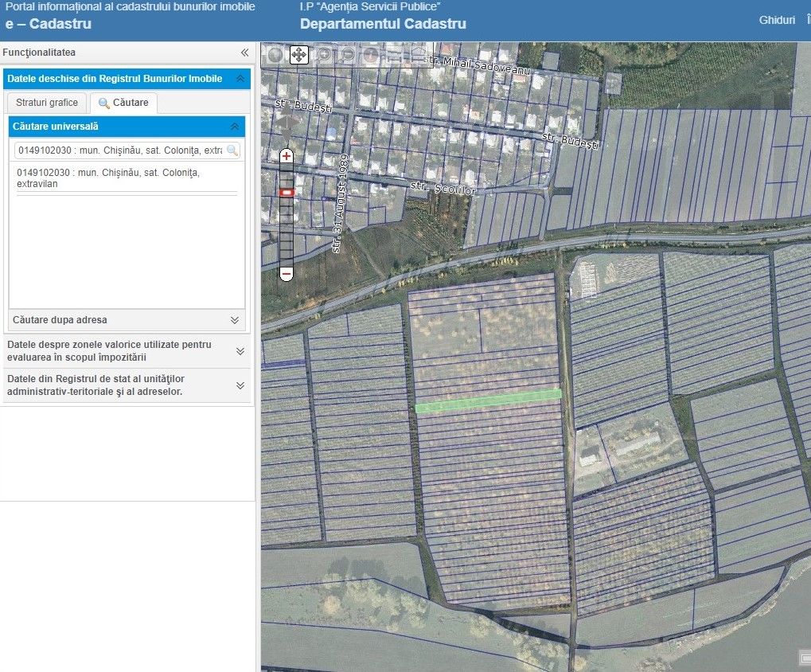Activate the zoom-out magnifier tool
811x672 pixels.
point(348,55)
